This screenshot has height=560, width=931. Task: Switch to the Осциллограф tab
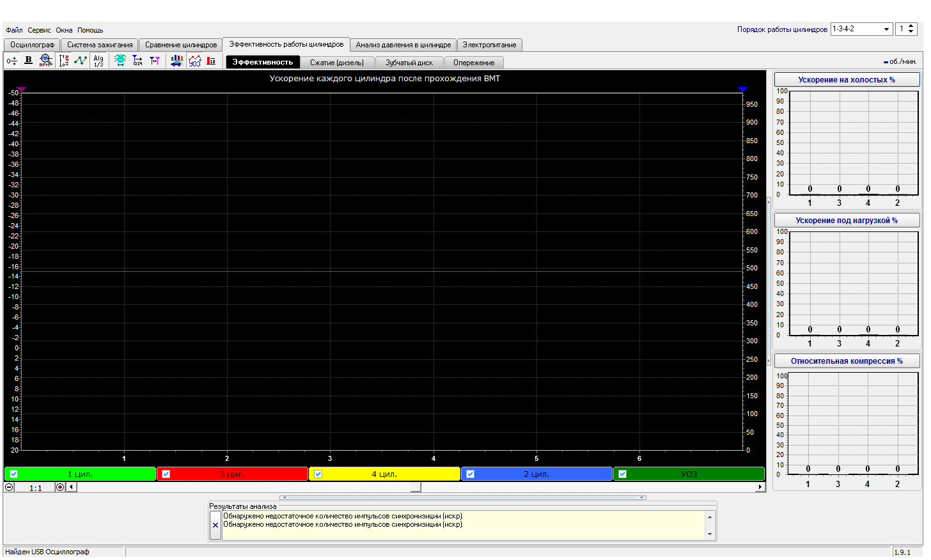pyautogui.click(x=32, y=45)
